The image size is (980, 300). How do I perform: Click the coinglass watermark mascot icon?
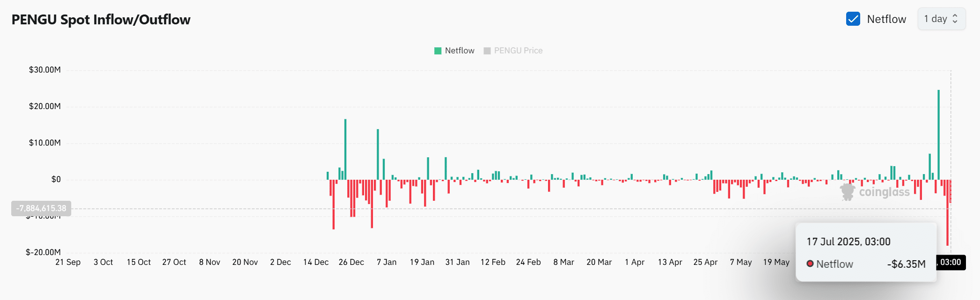(x=847, y=192)
